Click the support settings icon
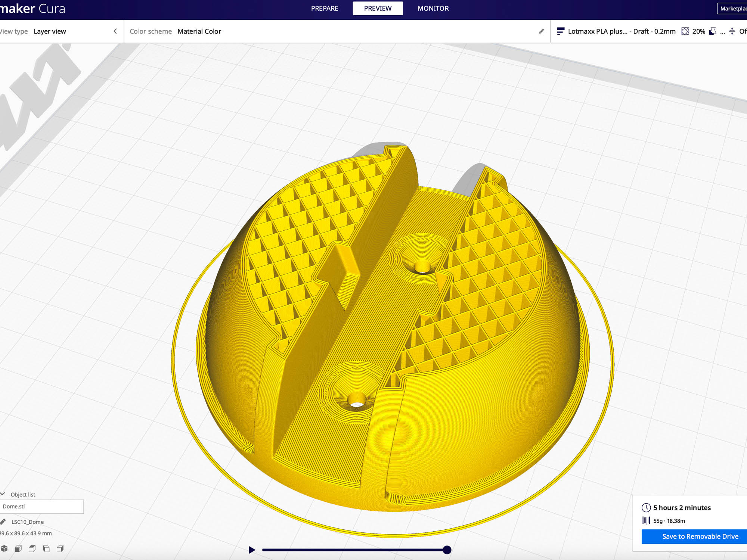This screenshot has width=747, height=560. [x=713, y=31]
